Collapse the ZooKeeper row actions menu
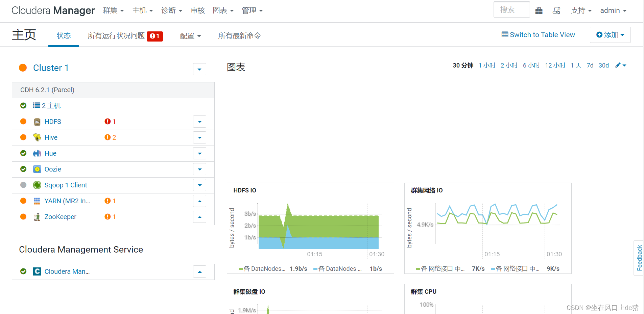 (x=199, y=217)
